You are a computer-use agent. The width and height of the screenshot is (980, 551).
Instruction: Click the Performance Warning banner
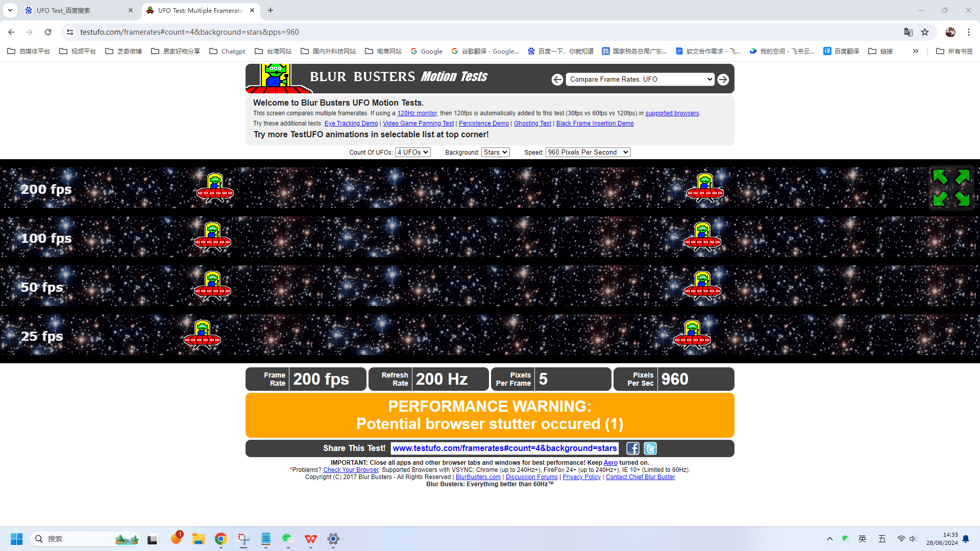489,415
